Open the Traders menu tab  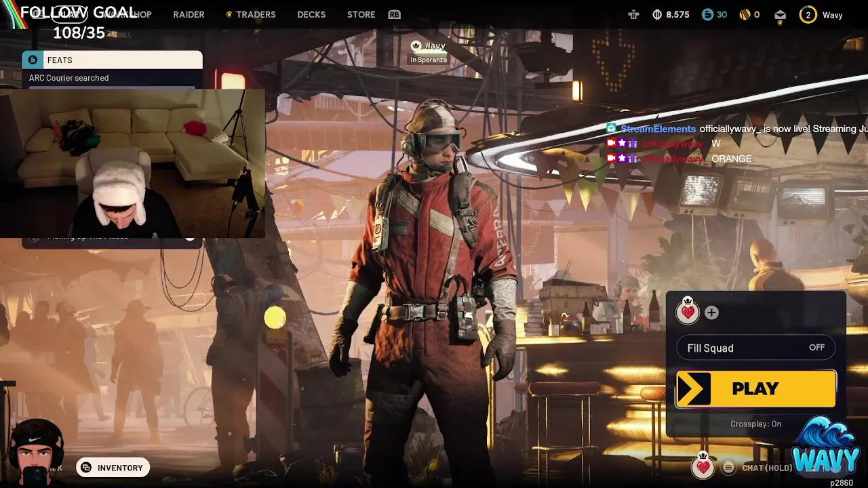[x=256, y=14]
